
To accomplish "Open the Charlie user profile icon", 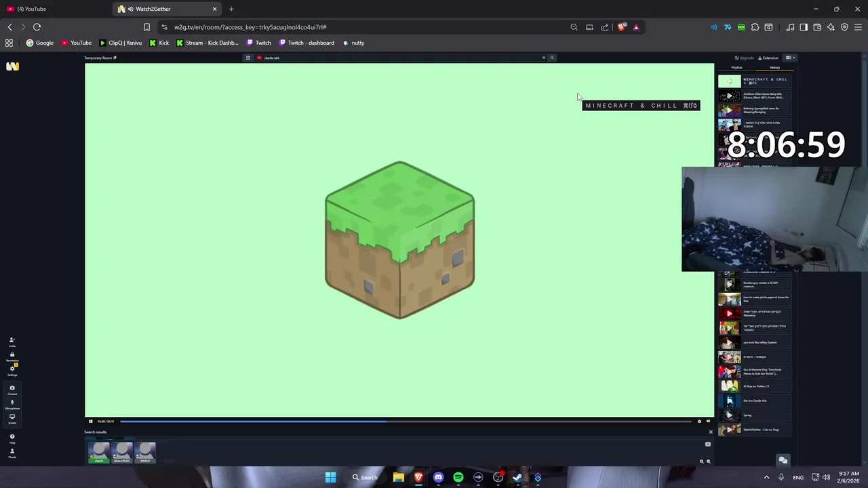I will [x=12, y=453].
